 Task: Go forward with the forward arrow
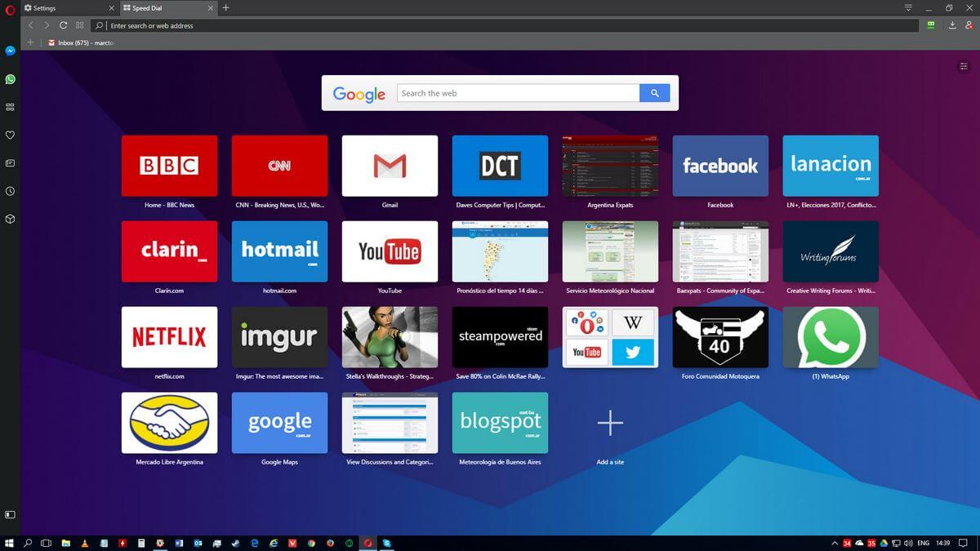coord(47,25)
